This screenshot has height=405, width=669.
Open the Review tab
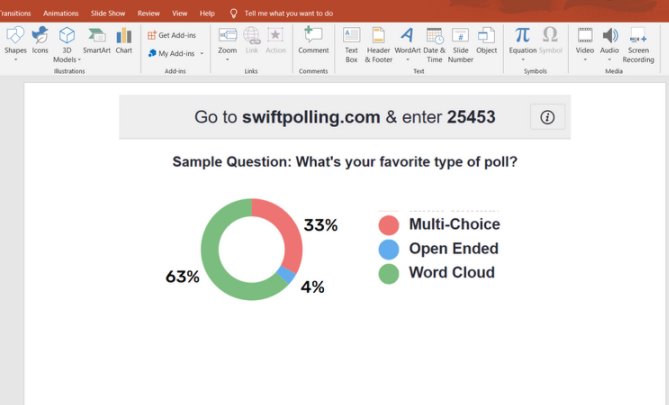pos(148,13)
